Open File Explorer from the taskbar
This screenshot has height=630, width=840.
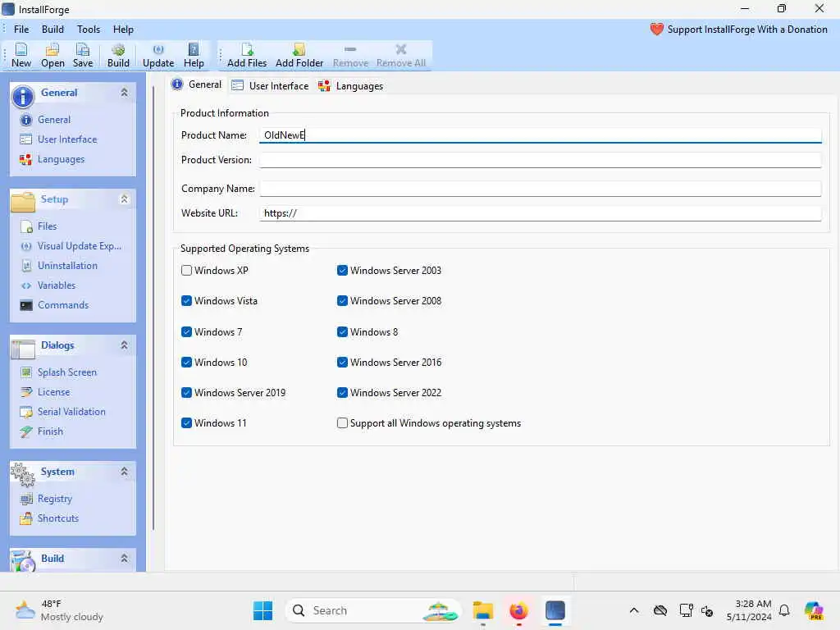pyautogui.click(x=482, y=610)
